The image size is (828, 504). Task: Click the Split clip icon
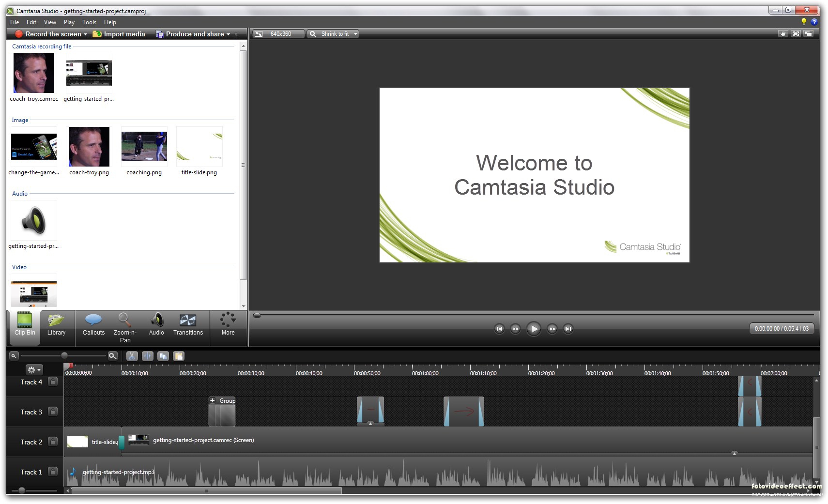[x=147, y=356]
